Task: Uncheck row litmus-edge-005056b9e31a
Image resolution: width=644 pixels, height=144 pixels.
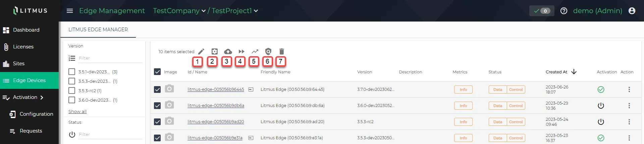Action: point(157,138)
